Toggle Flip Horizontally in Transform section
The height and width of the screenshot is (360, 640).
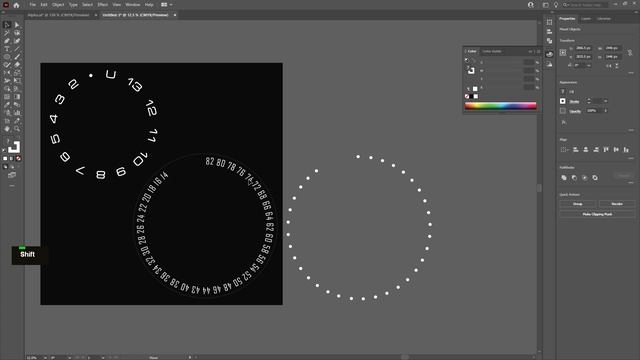click(x=609, y=65)
